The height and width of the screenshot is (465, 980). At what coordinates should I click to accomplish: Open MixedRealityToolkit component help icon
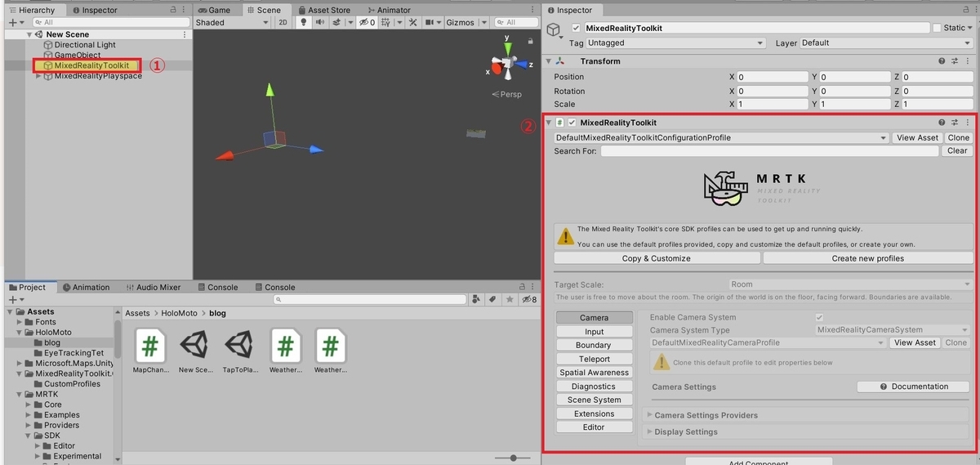[x=942, y=123]
